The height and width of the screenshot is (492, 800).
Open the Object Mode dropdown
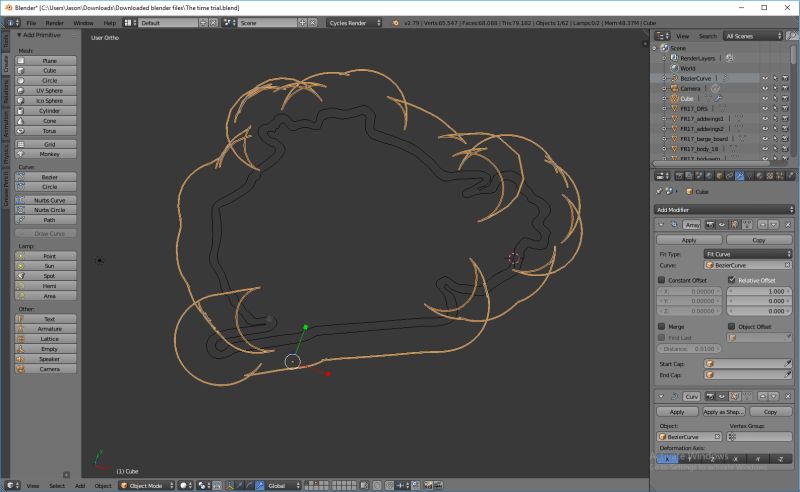coord(146,485)
